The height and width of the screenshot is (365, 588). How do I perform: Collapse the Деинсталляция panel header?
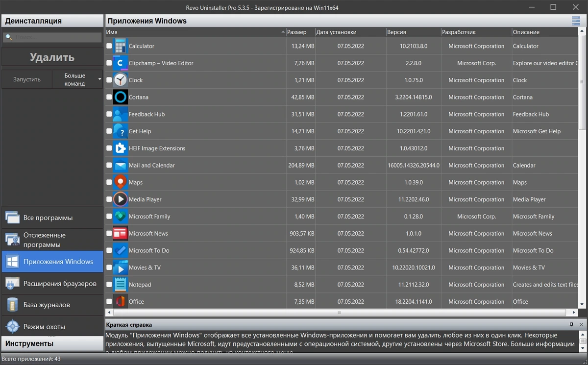click(x=52, y=21)
